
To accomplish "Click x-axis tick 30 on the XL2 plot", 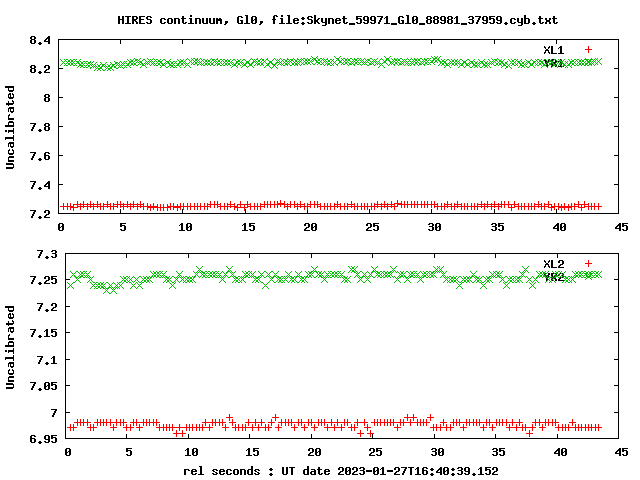I will coord(437,452).
